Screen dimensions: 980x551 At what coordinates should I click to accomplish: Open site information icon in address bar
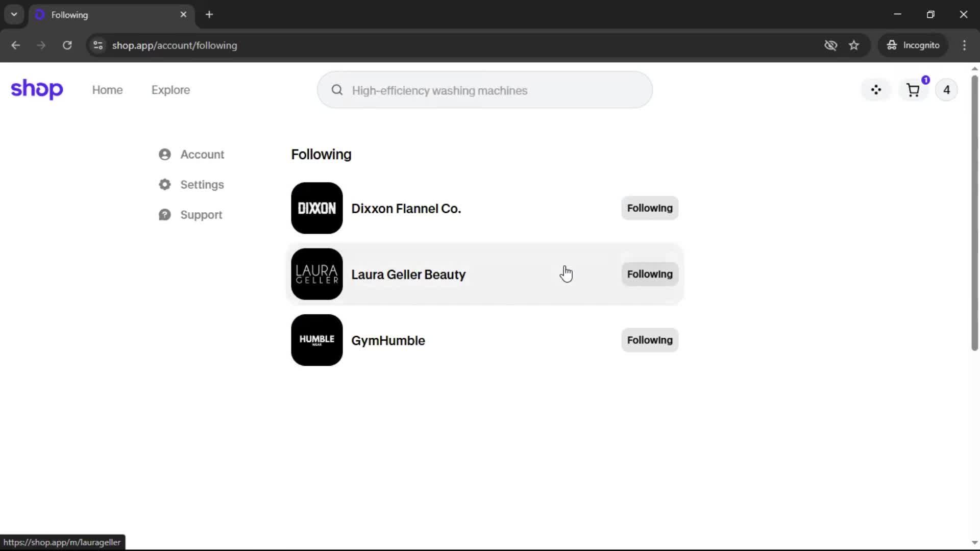click(x=98, y=45)
